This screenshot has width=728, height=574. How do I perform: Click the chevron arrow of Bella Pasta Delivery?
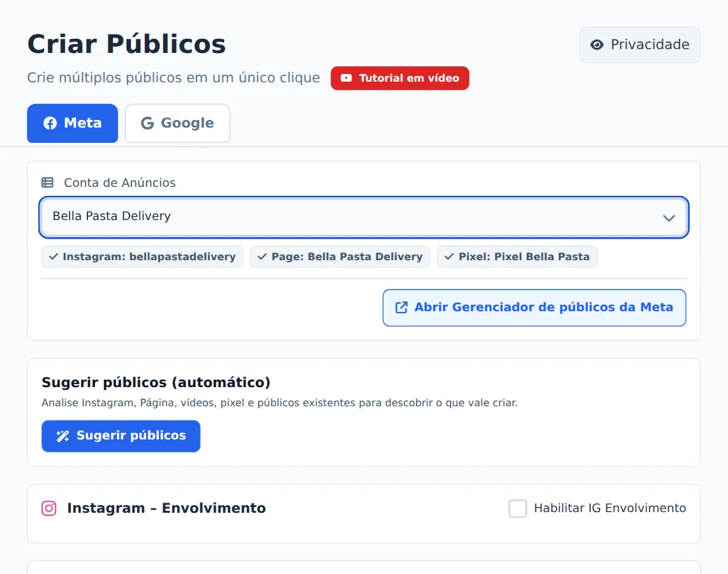coord(669,218)
